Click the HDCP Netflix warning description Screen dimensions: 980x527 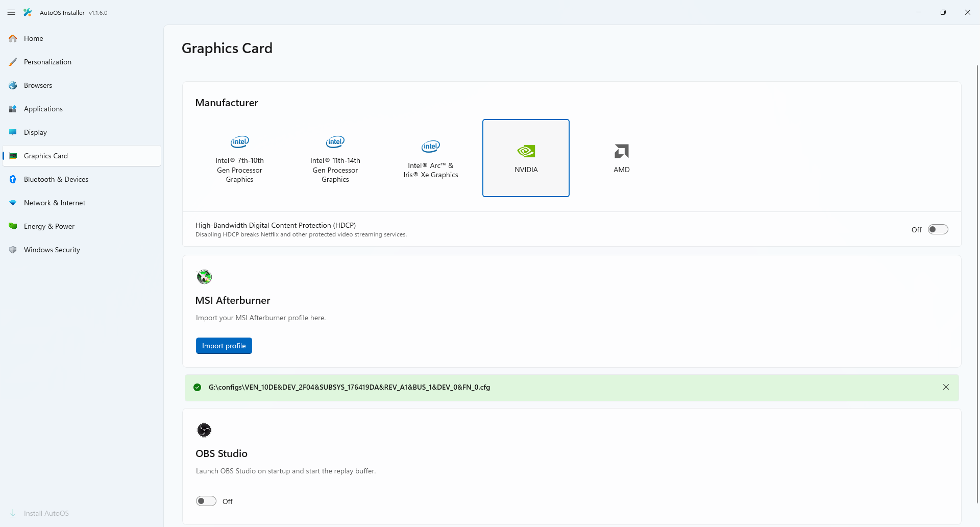[x=301, y=234]
